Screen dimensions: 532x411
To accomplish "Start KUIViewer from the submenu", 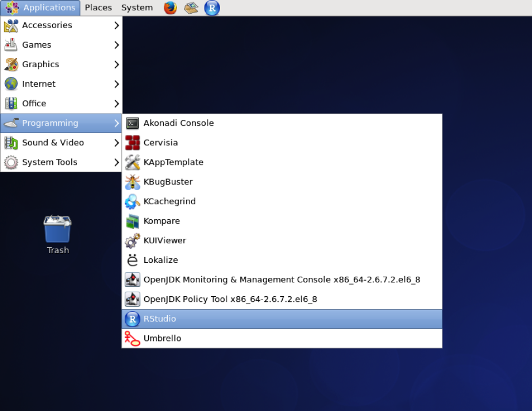I will (282, 241).
